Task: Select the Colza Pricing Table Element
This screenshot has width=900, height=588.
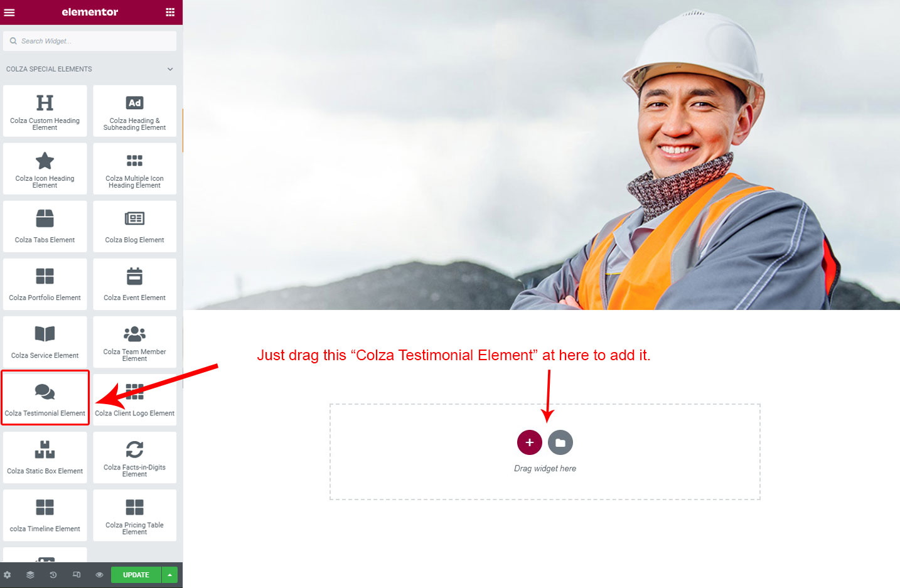Action: click(135, 515)
